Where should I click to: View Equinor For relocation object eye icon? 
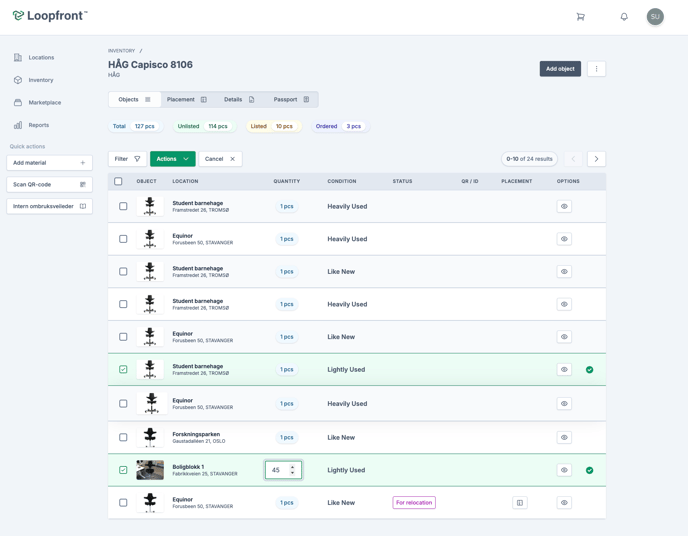pyautogui.click(x=564, y=503)
